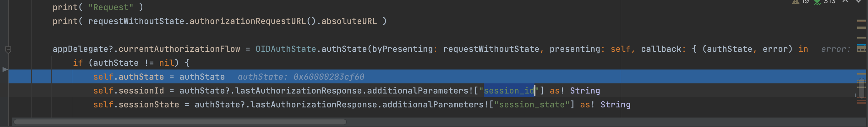Click the selected "session_id" text
868x127 pixels.
tap(509, 91)
